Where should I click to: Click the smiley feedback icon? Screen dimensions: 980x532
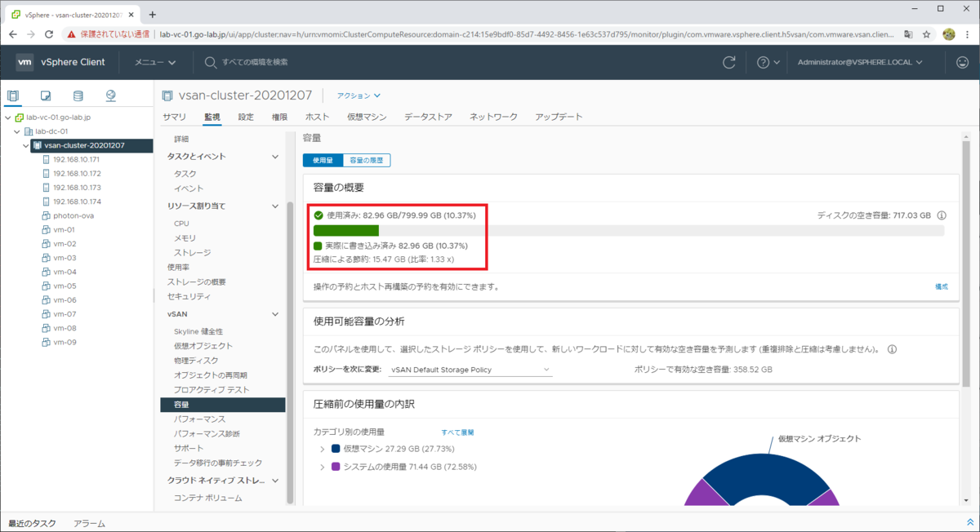coord(962,62)
